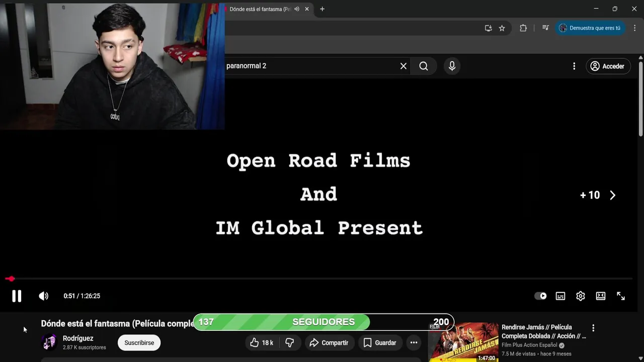Share the video via Compartir
644x362 pixels.
coord(329,343)
